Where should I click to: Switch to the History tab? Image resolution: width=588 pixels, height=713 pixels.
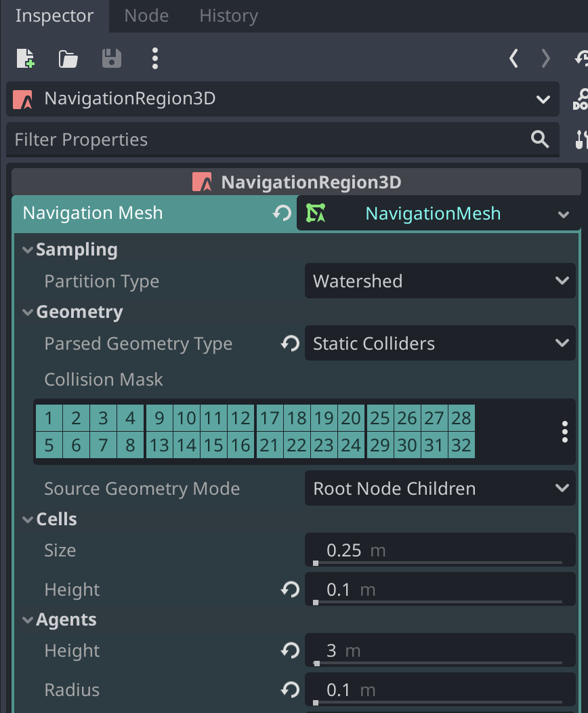[228, 15]
